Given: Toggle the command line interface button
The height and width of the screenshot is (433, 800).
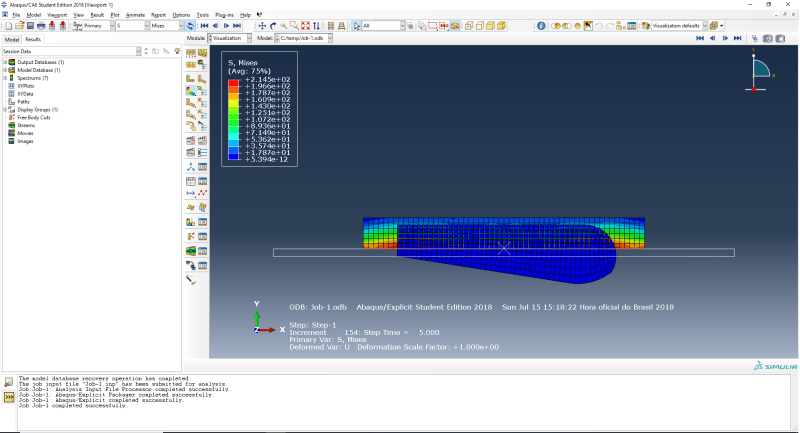Looking at the screenshot, I should pos(9,397).
